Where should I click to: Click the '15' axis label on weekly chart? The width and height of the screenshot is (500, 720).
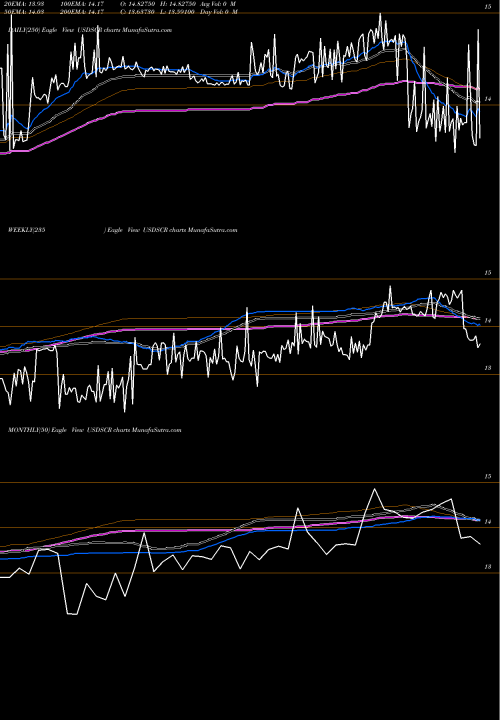point(488,273)
